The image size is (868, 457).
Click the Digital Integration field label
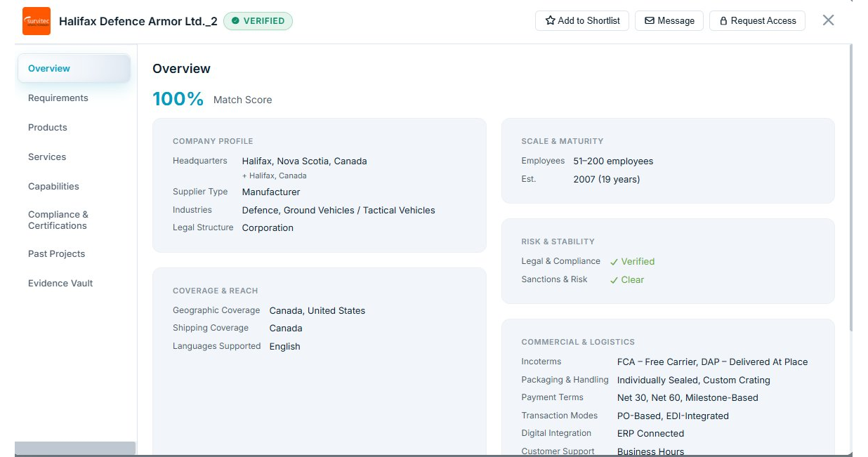coord(556,433)
